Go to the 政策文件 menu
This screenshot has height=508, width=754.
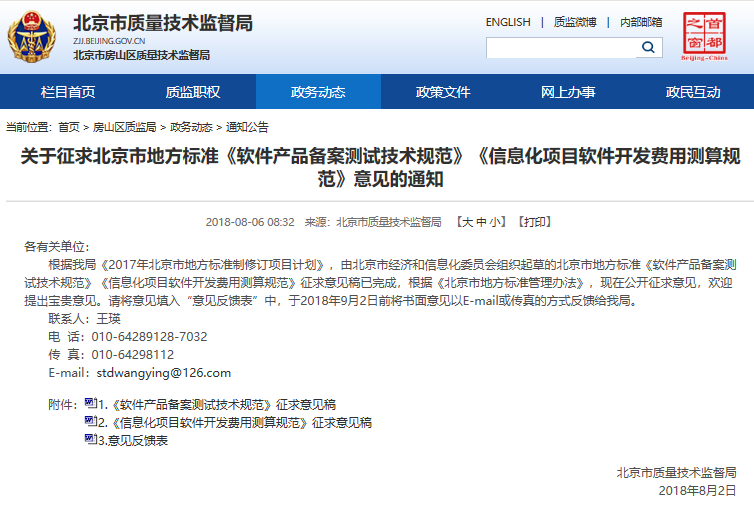tap(443, 92)
